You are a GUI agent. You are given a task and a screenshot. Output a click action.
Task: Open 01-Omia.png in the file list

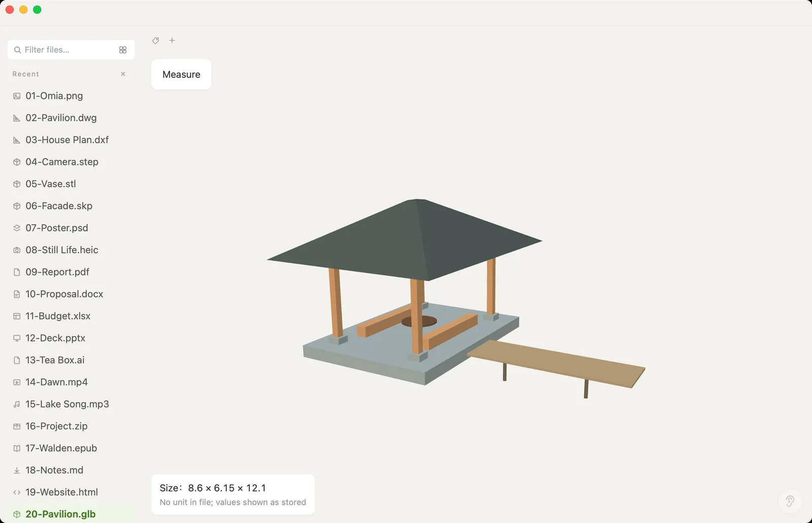[x=54, y=96]
